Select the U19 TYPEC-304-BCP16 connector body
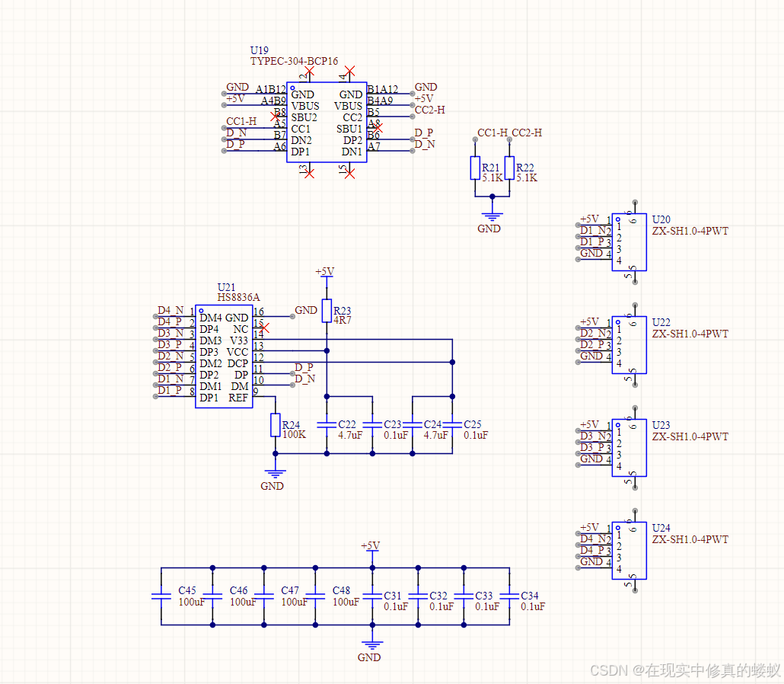784x684 pixels. 327,122
